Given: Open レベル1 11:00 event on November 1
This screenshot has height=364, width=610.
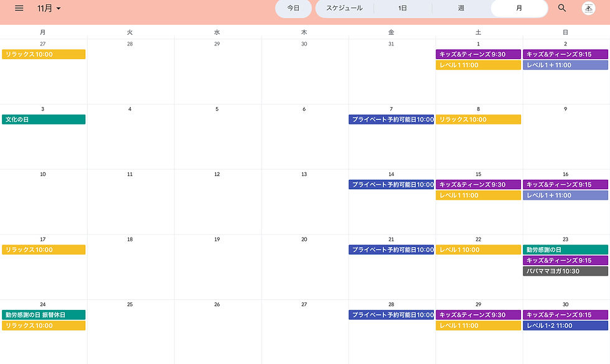Looking at the screenshot, I should [x=478, y=65].
